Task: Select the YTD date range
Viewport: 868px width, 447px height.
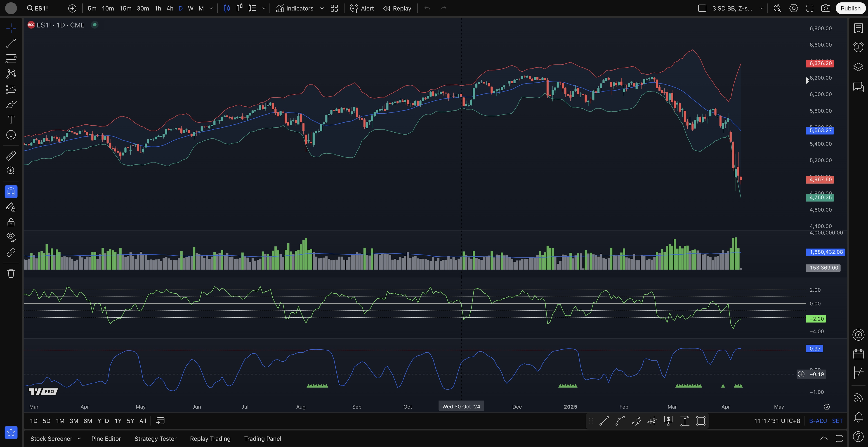Action: pos(103,421)
